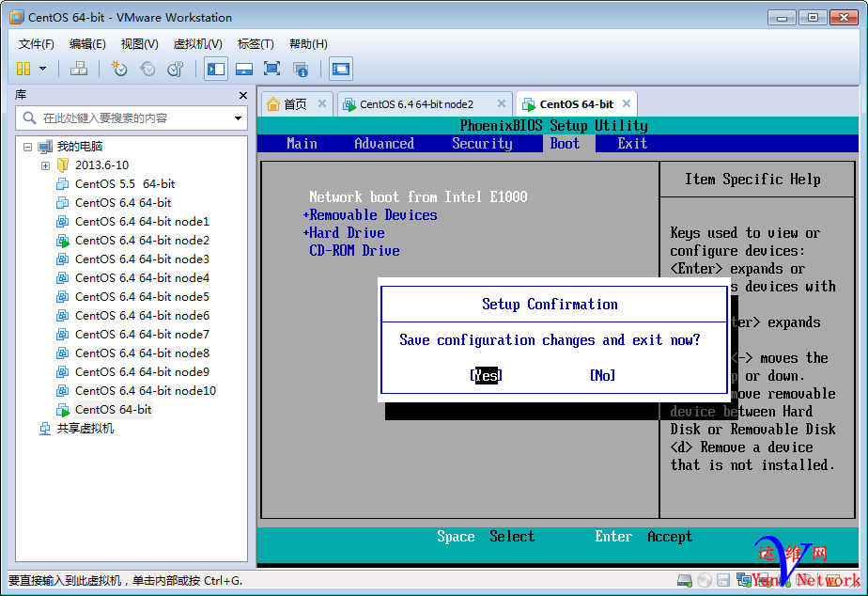Collapse the 我的电脑 tree node
This screenshot has width=868, height=596.
[27, 147]
